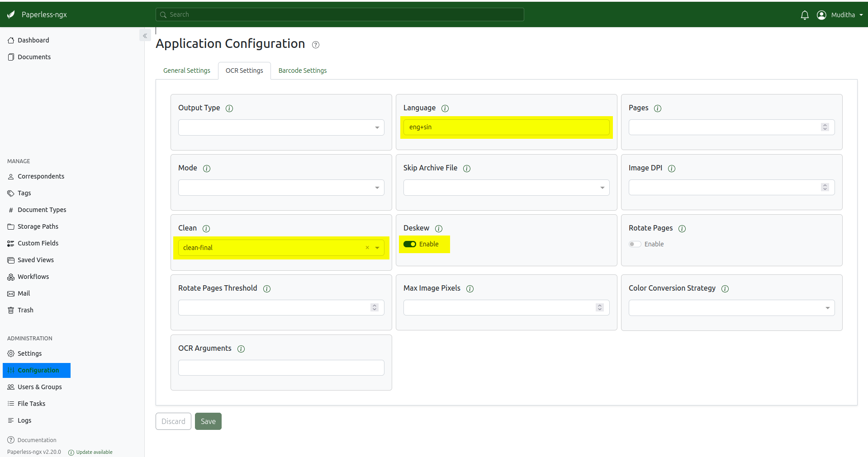Enable the Rotate Pages toggle

(x=635, y=244)
